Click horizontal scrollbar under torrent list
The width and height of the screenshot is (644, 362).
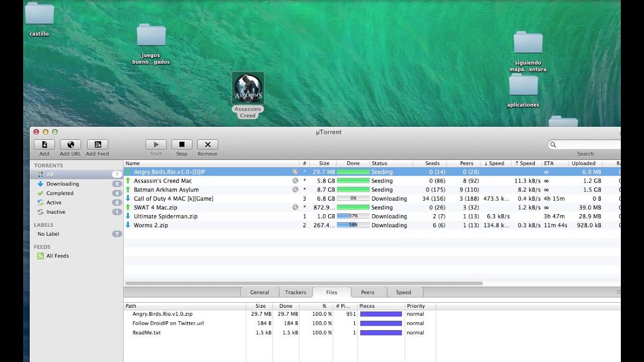(304, 283)
